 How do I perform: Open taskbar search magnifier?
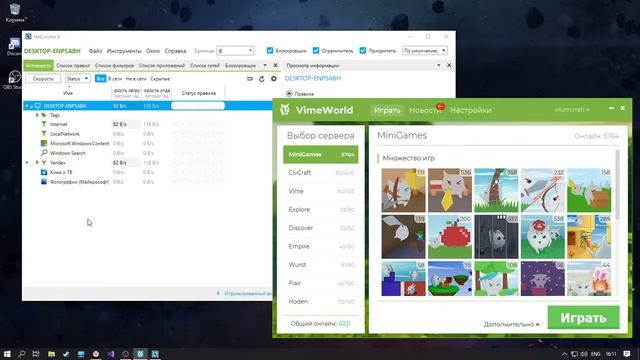click(22, 354)
